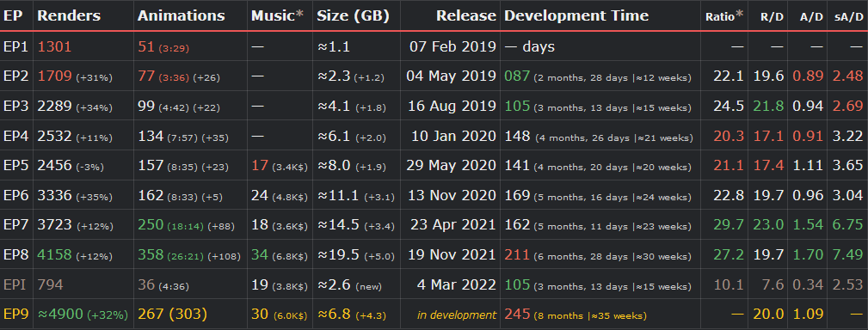
Task: Click the 2456 renders value
Action: point(54,165)
